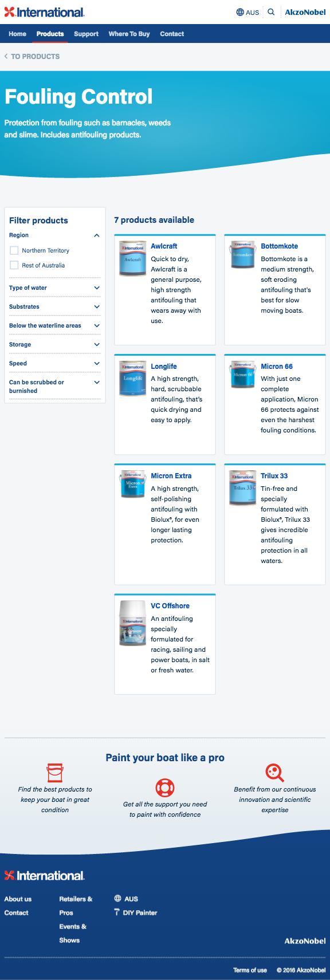
Task: Click the footer International logo
Action: pyautogui.click(x=44, y=875)
